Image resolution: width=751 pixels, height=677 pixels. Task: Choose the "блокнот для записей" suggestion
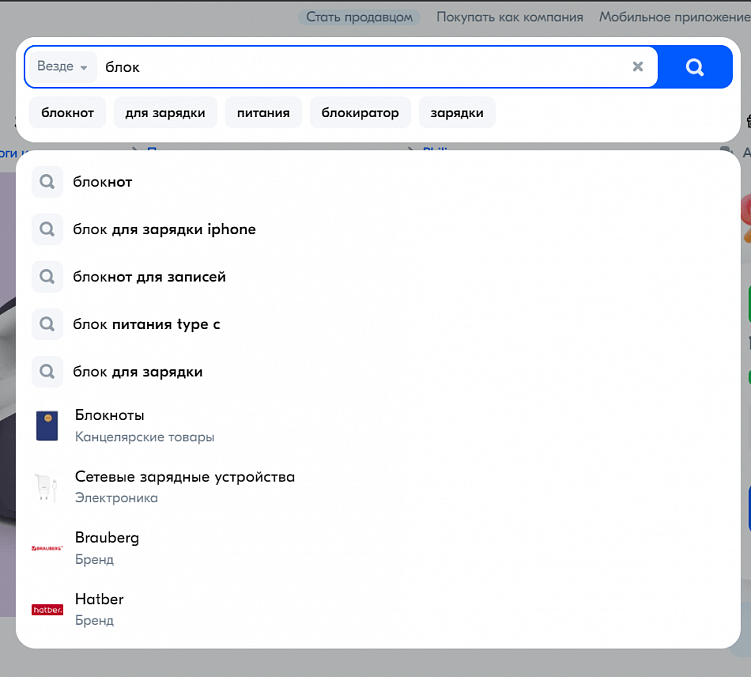point(378,277)
